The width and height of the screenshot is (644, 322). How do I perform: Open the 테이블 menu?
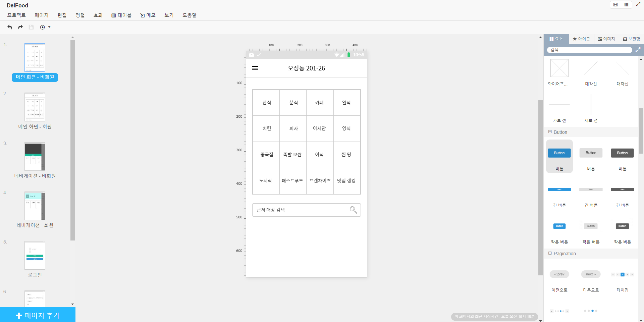tap(121, 15)
